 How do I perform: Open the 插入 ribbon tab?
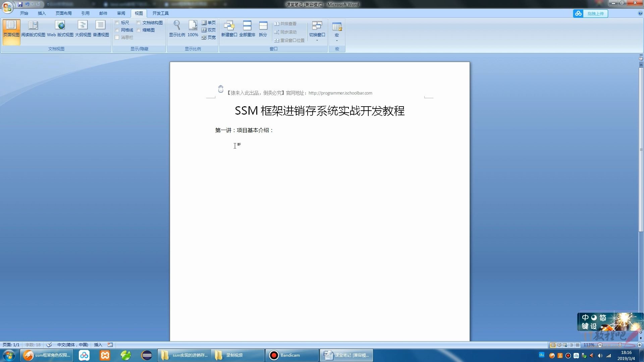(42, 13)
